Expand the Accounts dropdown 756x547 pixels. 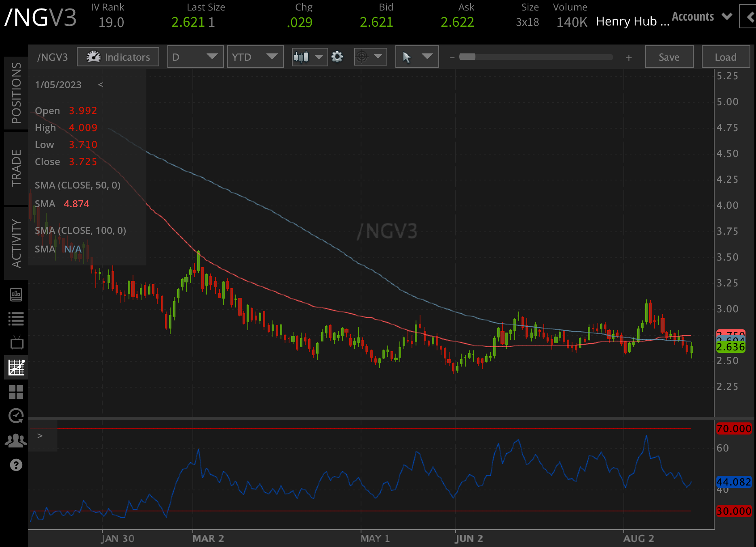[x=726, y=16]
